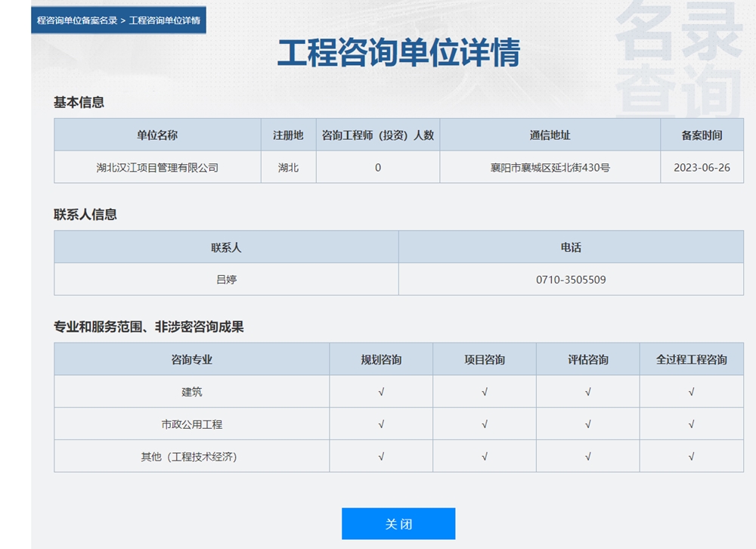Click the 项目咨询 checkmark in 其他 row
Screen dimensions: 756x549
pyautogui.click(x=485, y=457)
